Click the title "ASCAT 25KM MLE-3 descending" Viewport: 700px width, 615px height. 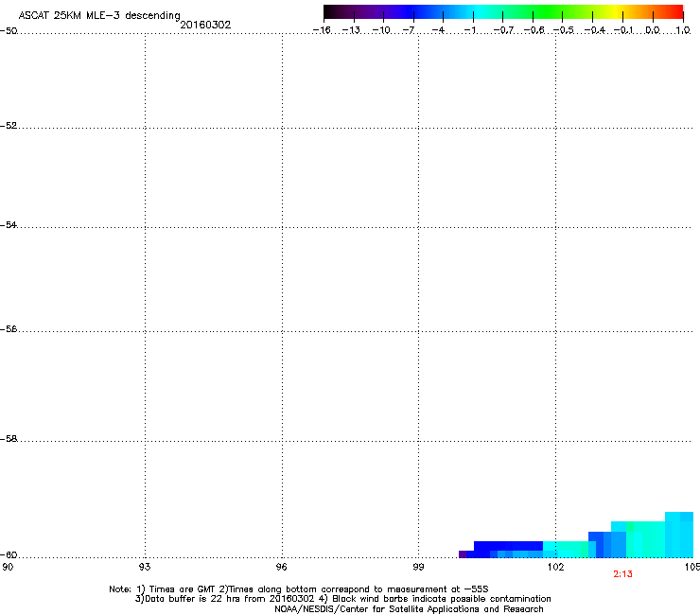[x=99, y=16]
